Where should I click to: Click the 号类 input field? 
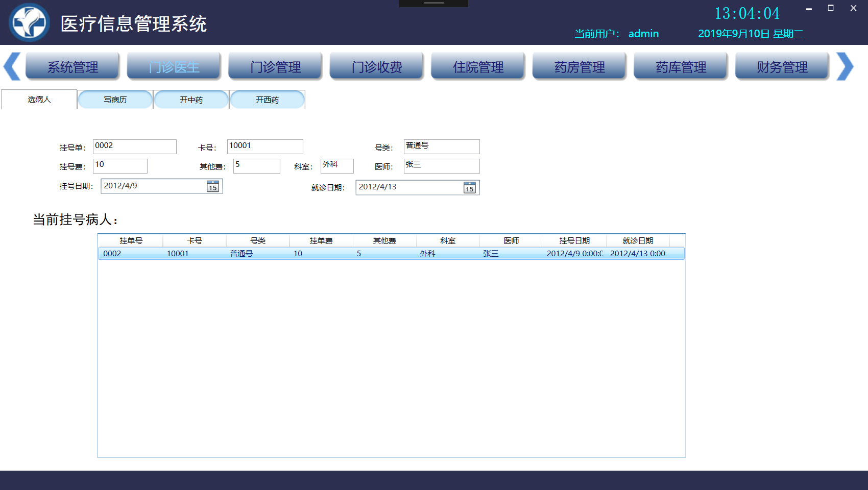coord(442,146)
